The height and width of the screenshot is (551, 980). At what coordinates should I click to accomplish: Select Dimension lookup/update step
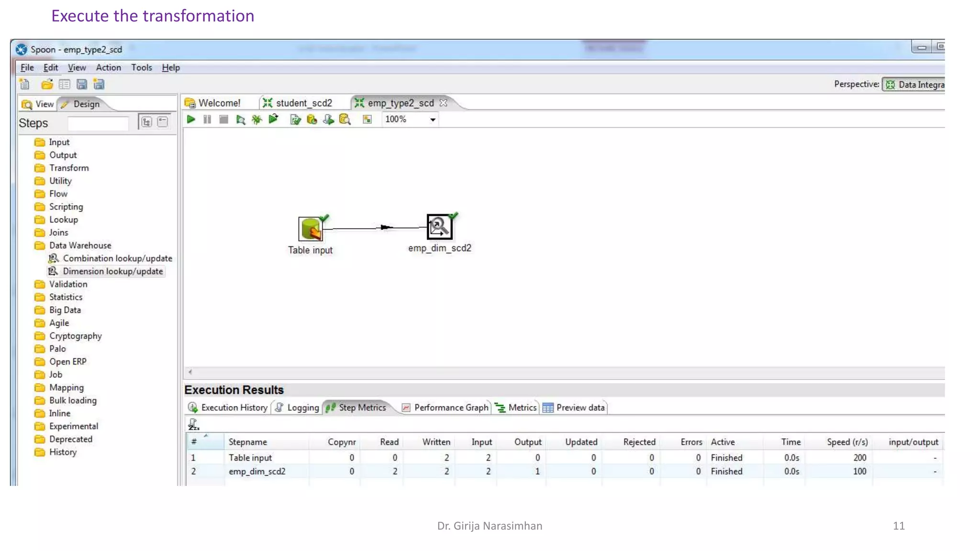pos(112,271)
